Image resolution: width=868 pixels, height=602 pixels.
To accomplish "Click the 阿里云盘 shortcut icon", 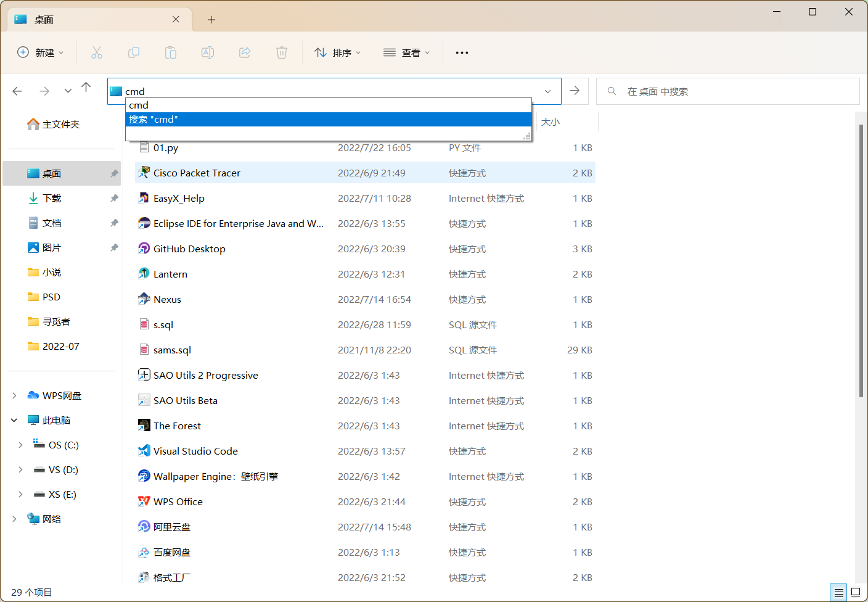I will (144, 527).
